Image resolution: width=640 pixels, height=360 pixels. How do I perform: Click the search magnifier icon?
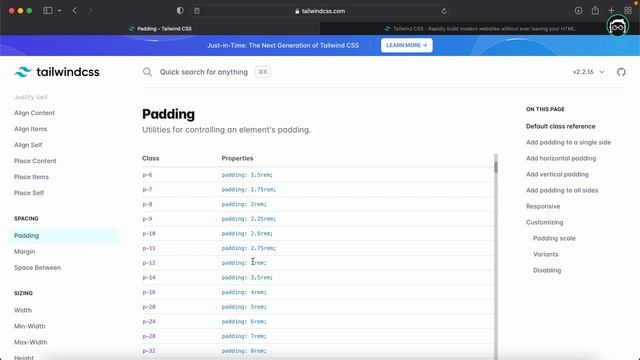click(x=147, y=72)
